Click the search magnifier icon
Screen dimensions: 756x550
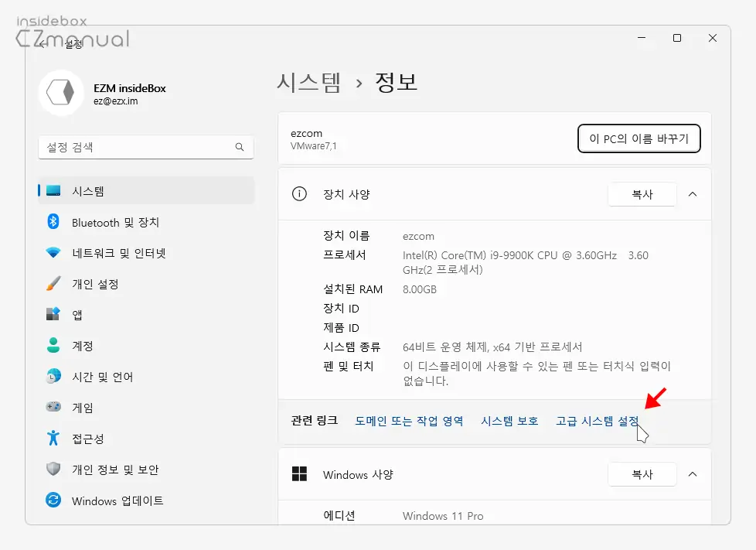(x=240, y=147)
